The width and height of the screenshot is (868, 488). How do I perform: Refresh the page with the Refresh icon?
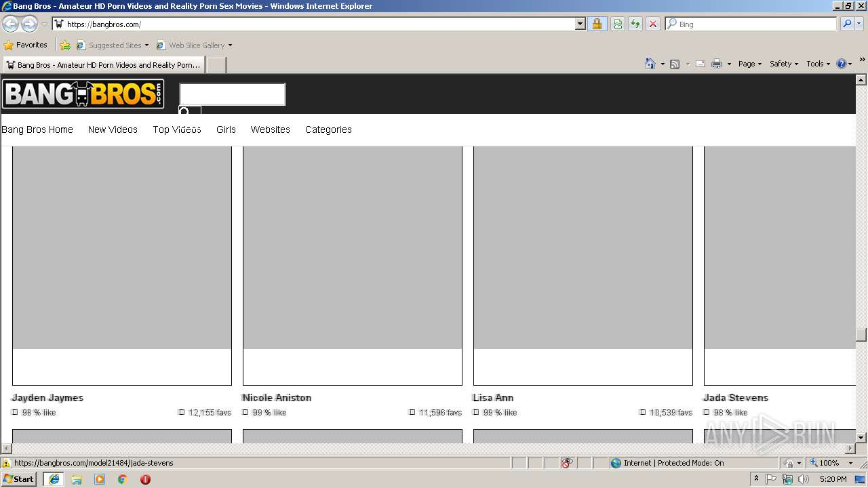[x=635, y=24]
